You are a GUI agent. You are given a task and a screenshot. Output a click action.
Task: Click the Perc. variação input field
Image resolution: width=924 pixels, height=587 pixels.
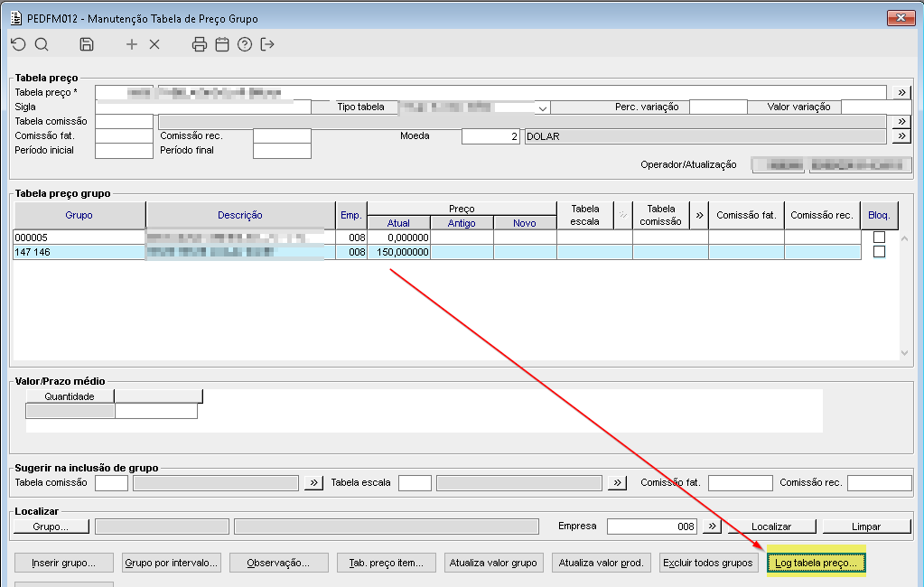(x=718, y=107)
